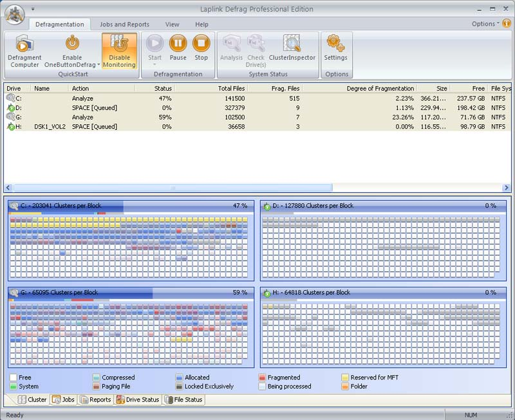
Task: Click the C: cluster map header
Action: click(x=131, y=206)
